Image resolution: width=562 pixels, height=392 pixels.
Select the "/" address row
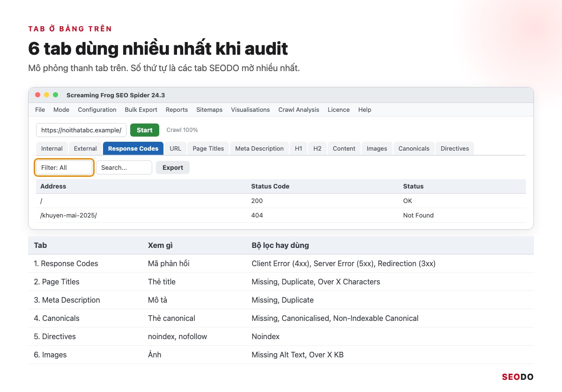tap(281, 201)
